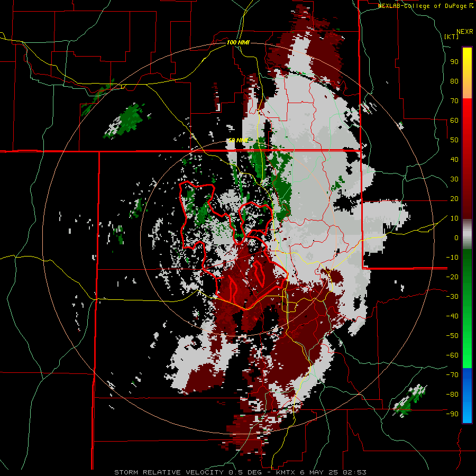Click the 30 value on the velocity scale
476x476 pixels.
pos(454,179)
